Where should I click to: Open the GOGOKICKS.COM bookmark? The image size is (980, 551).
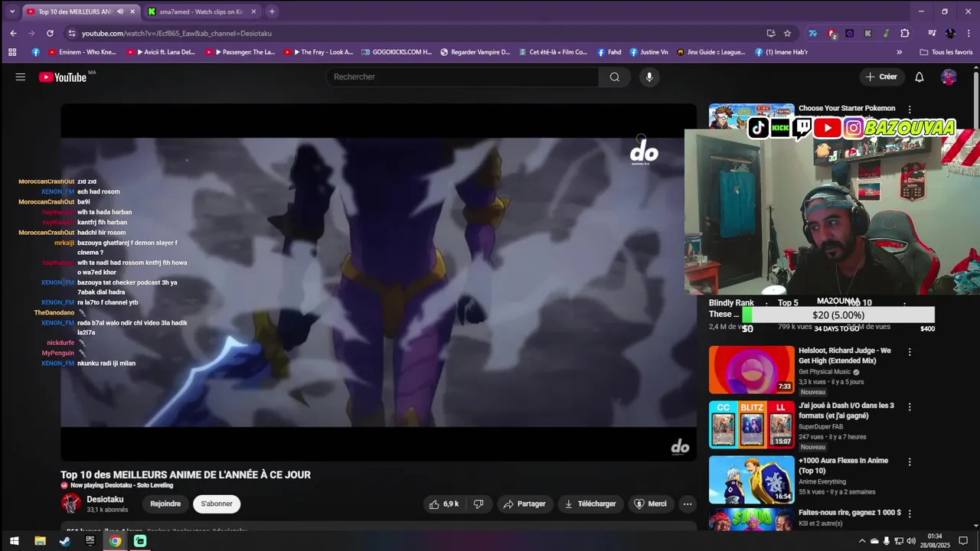397,52
